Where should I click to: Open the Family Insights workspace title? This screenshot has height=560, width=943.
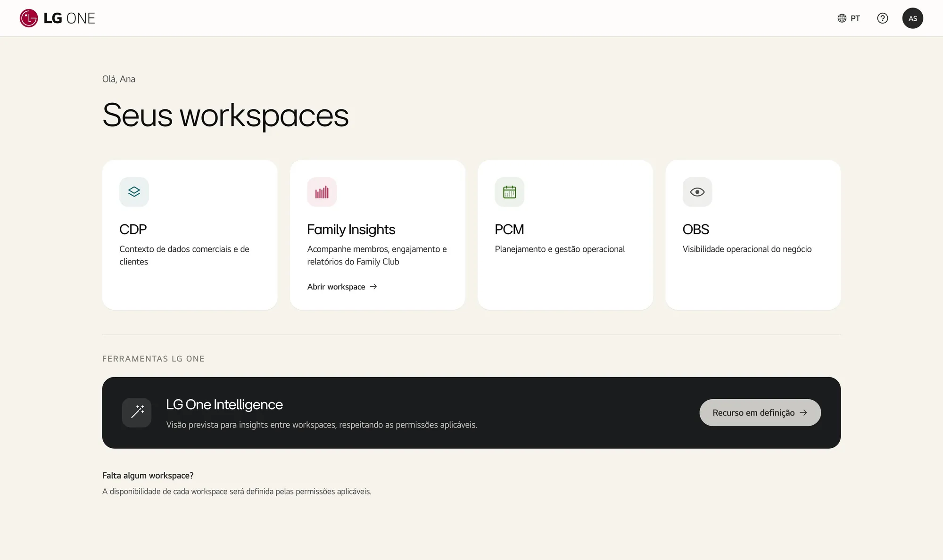pyautogui.click(x=351, y=230)
